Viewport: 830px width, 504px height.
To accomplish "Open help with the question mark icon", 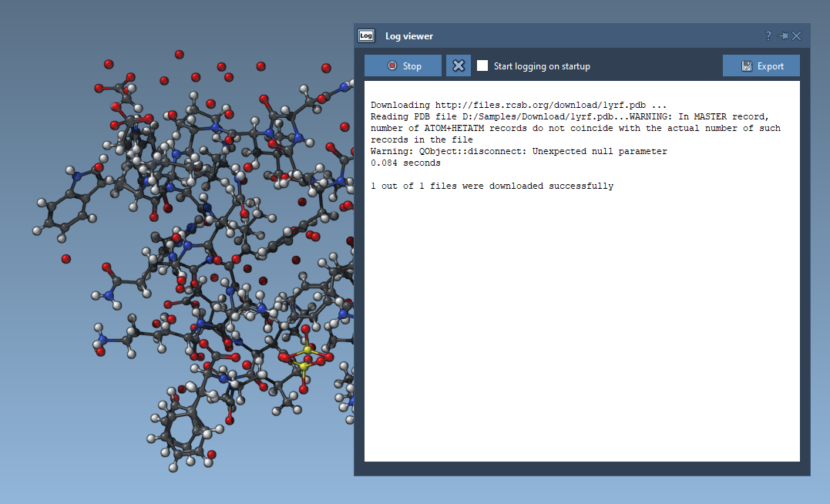I will 768,36.
